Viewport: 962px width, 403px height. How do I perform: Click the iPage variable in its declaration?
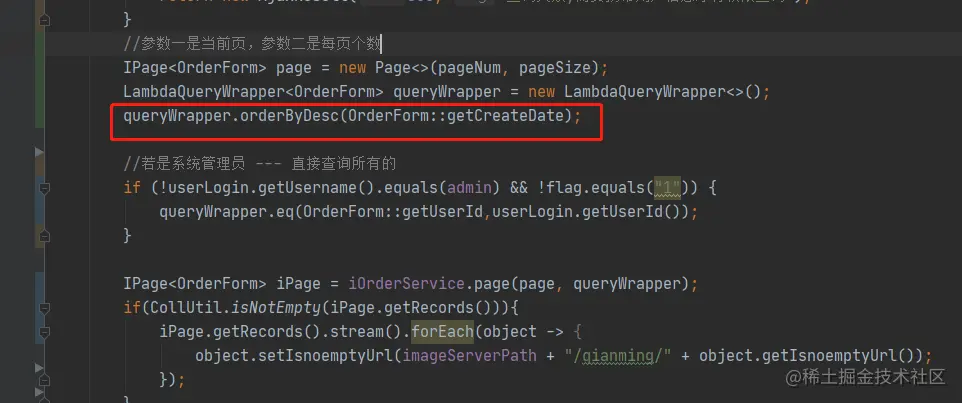299,284
